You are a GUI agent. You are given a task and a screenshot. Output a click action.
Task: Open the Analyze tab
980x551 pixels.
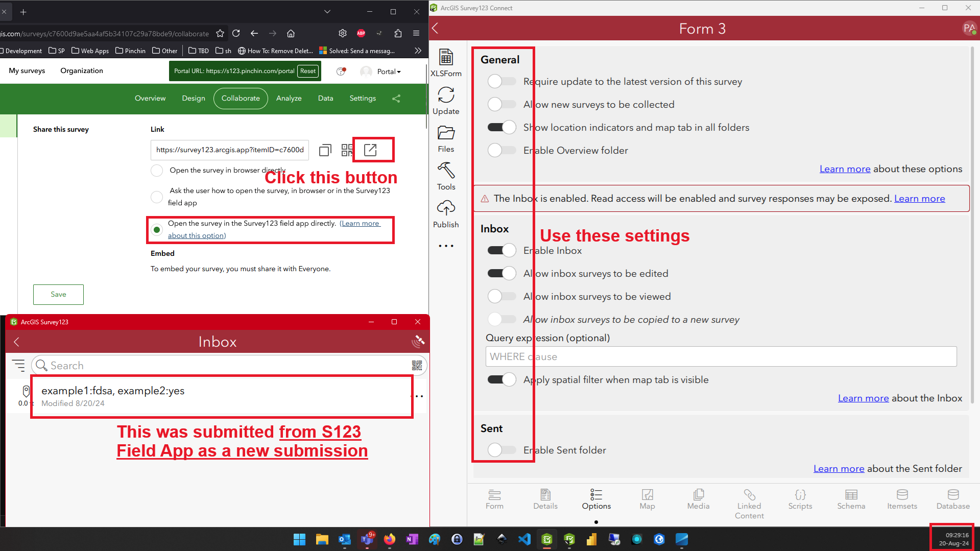[289, 98]
